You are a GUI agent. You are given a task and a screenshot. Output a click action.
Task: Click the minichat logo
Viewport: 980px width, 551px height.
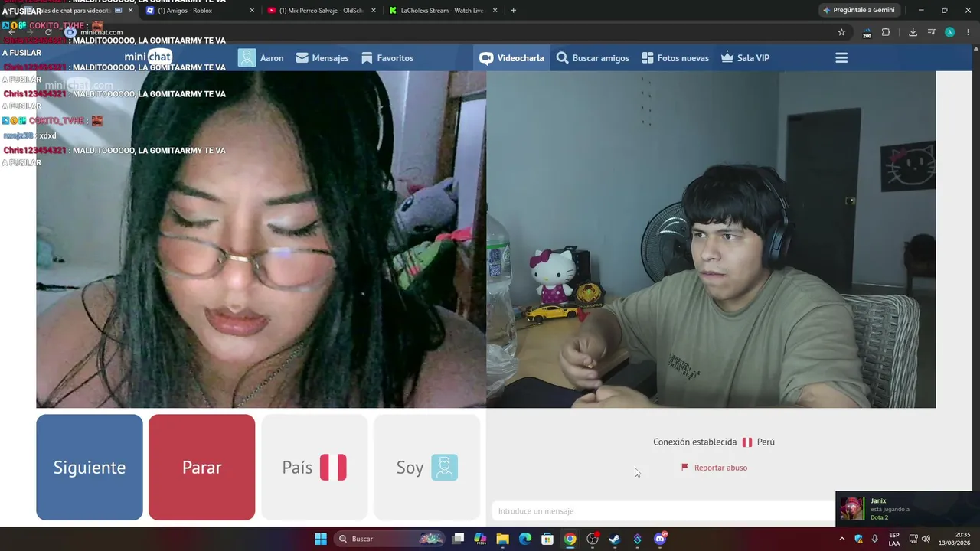pos(149,57)
